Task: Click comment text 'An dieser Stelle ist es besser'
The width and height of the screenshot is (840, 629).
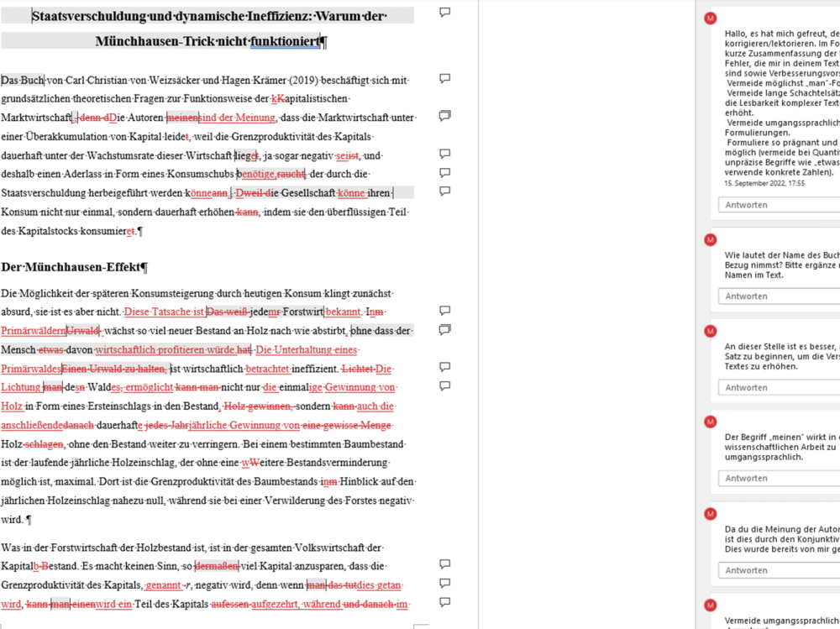Action: click(x=782, y=346)
